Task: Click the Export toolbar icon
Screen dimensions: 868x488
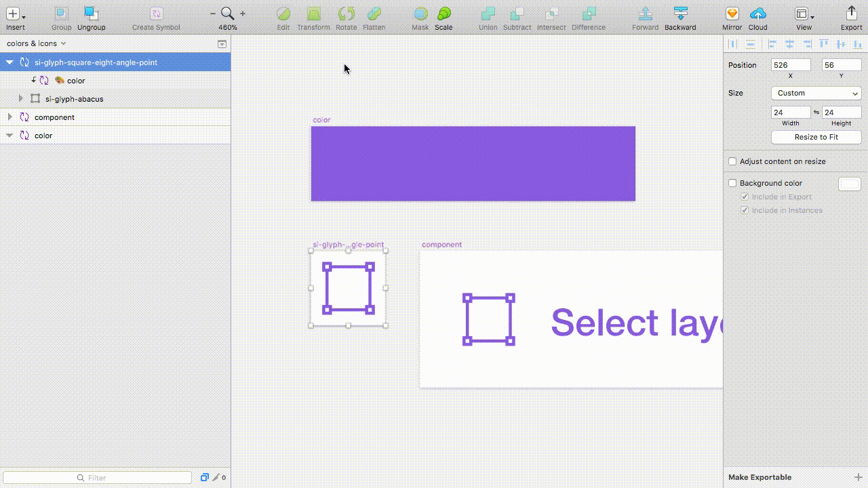Action: (852, 14)
